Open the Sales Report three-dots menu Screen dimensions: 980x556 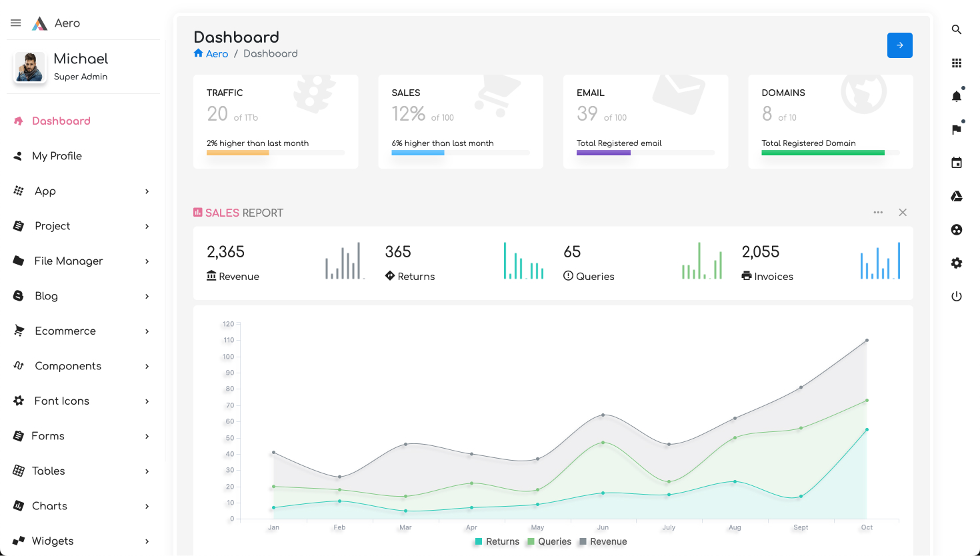(878, 213)
